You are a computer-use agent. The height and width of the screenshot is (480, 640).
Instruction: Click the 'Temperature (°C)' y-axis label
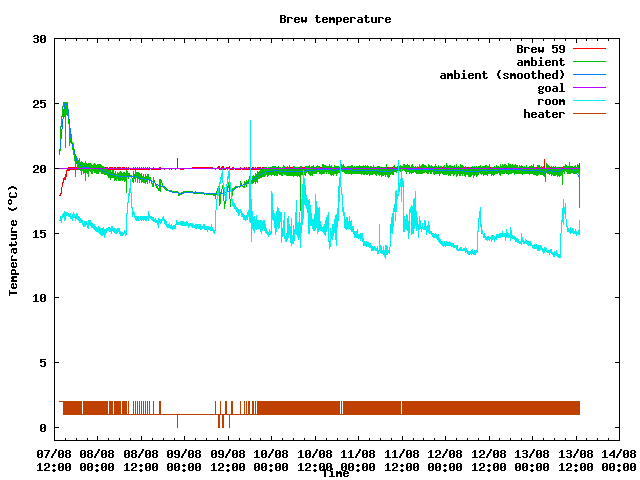13,240
